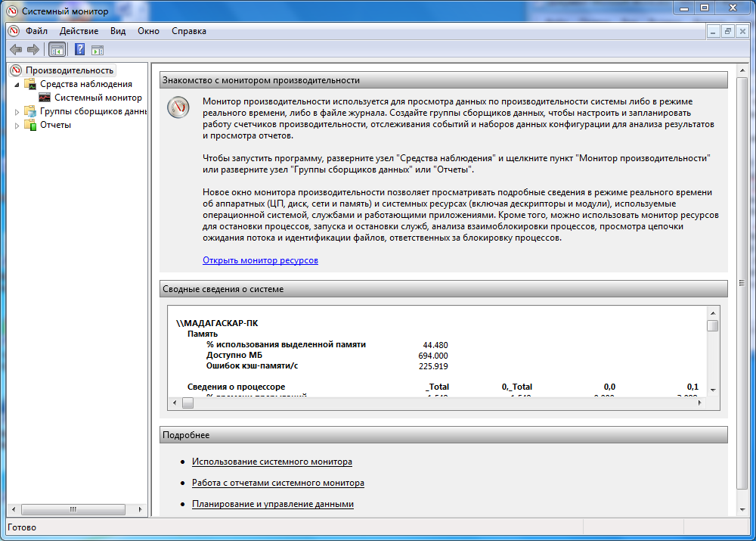Click the Производительность root node icon
Image resolution: width=756 pixels, height=541 pixels.
coord(16,70)
